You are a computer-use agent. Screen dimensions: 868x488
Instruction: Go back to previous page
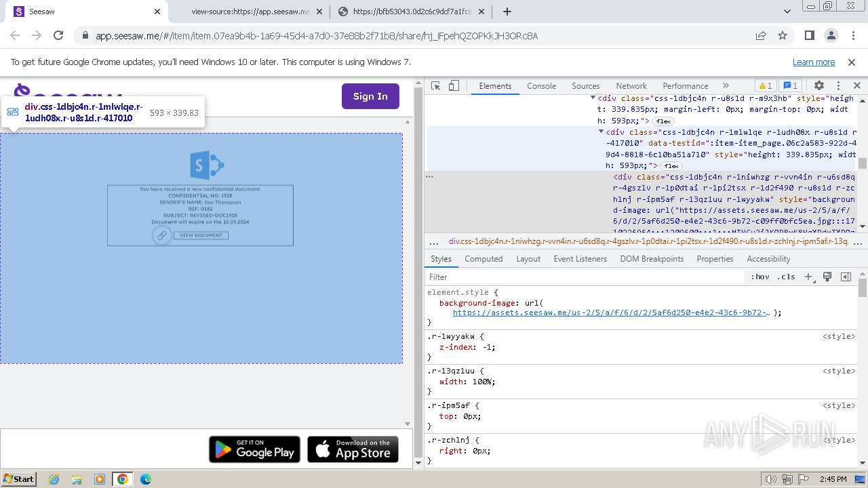(15, 36)
